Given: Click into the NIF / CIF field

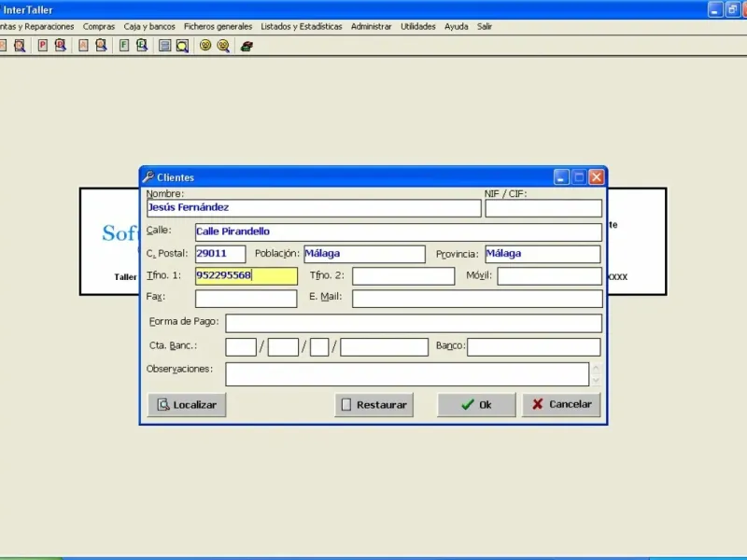Looking at the screenshot, I should click(x=543, y=208).
